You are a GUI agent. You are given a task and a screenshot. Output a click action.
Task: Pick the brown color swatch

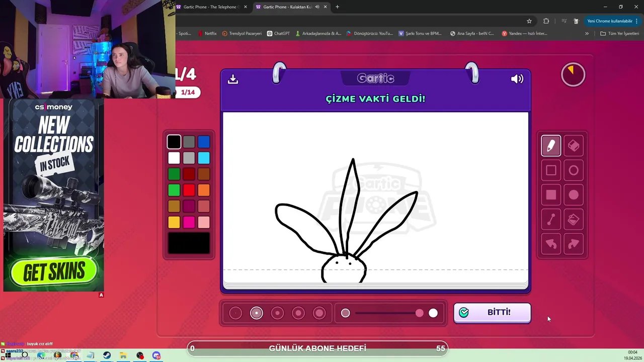point(204,174)
